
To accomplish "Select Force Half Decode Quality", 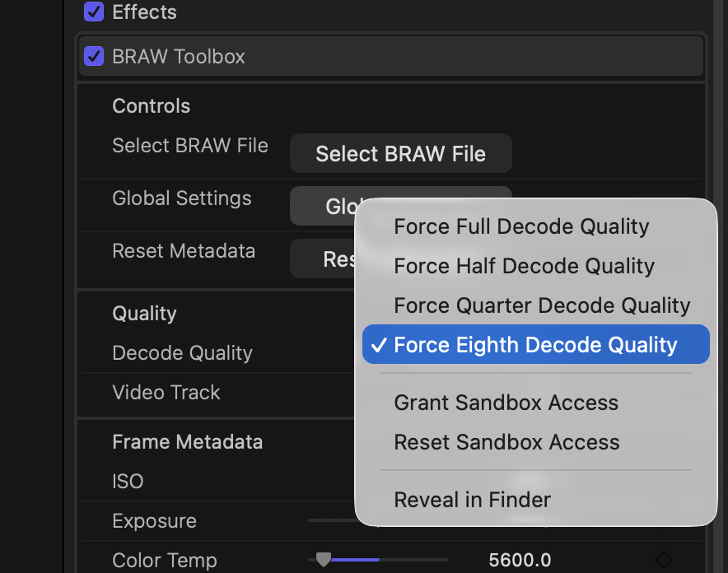I will click(x=524, y=266).
